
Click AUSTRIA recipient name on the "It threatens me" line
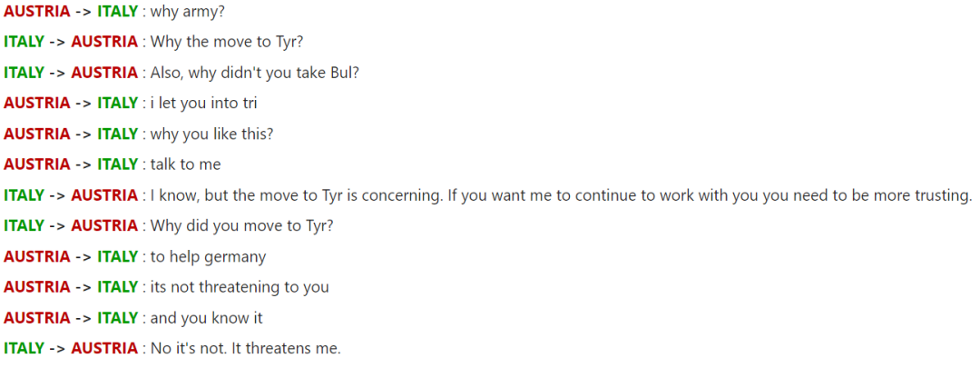104,348
